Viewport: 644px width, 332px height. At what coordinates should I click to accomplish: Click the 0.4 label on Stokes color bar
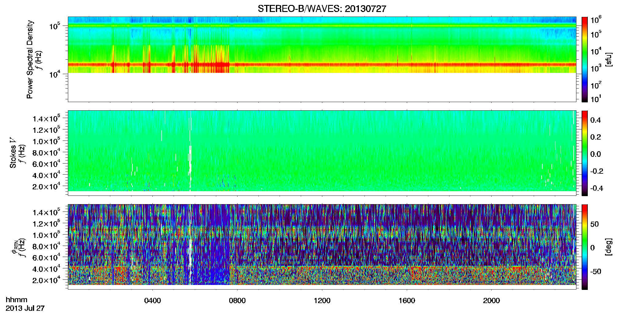[595, 120]
